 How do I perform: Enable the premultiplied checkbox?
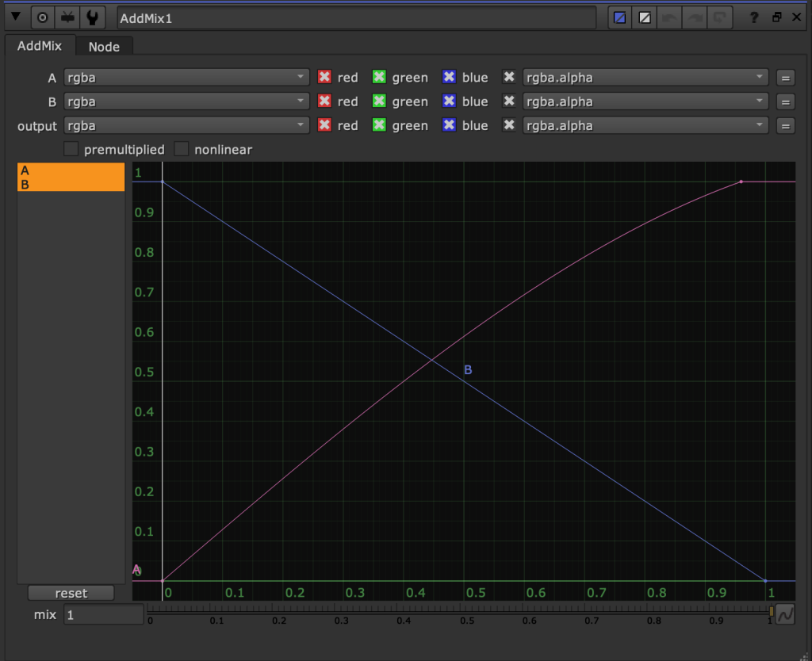(71, 149)
